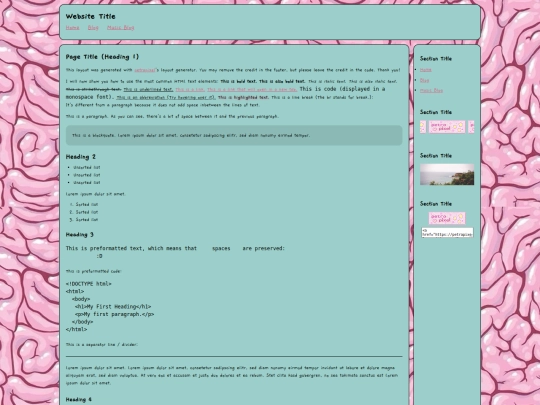Click the 'Heading 2' title
This screenshot has width=540, height=405.
pos(81,157)
